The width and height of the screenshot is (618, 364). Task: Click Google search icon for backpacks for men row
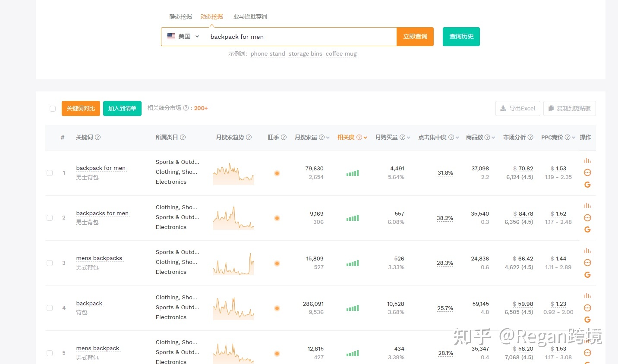pyautogui.click(x=587, y=229)
